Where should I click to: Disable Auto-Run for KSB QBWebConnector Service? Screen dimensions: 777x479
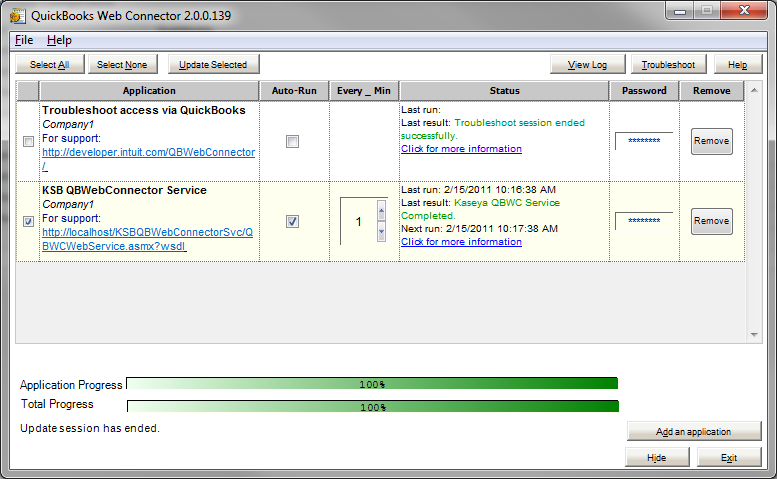click(292, 222)
